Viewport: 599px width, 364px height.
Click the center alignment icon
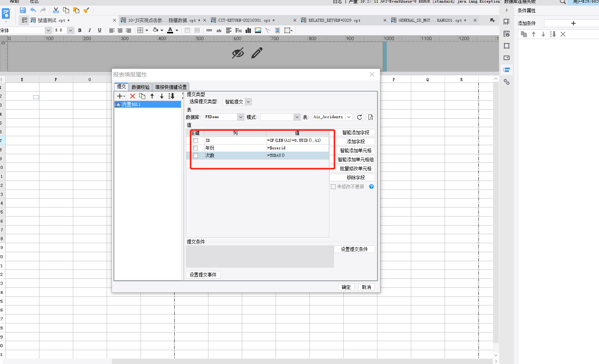pos(120,30)
